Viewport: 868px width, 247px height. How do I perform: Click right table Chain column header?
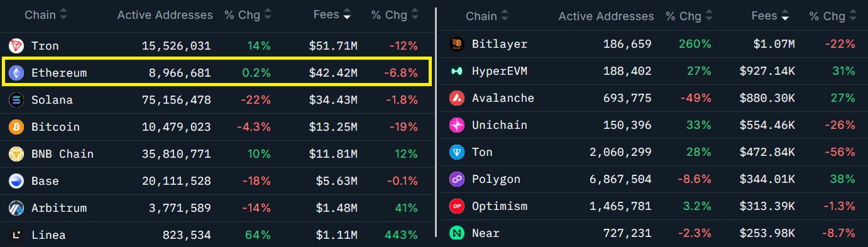point(482,16)
